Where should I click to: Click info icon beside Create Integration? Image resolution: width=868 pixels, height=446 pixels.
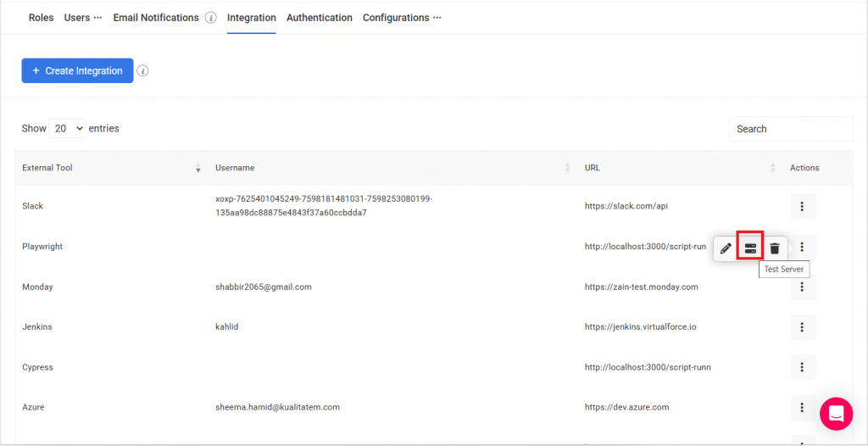(x=142, y=71)
